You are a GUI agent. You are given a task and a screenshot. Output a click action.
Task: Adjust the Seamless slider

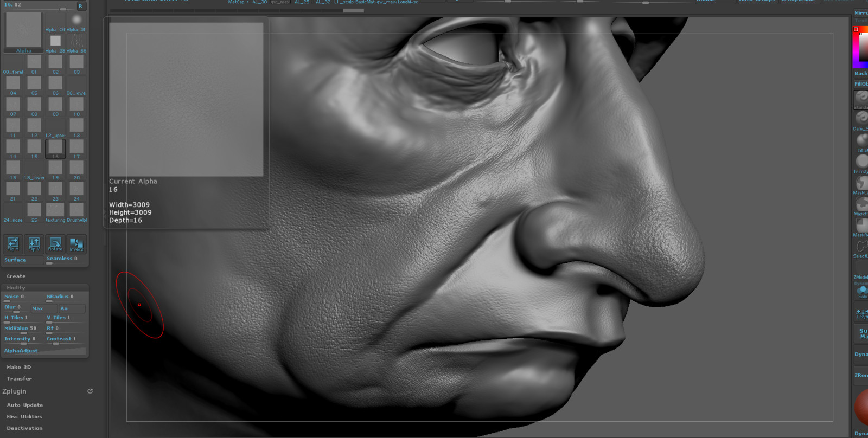click(x=66, y=259)
